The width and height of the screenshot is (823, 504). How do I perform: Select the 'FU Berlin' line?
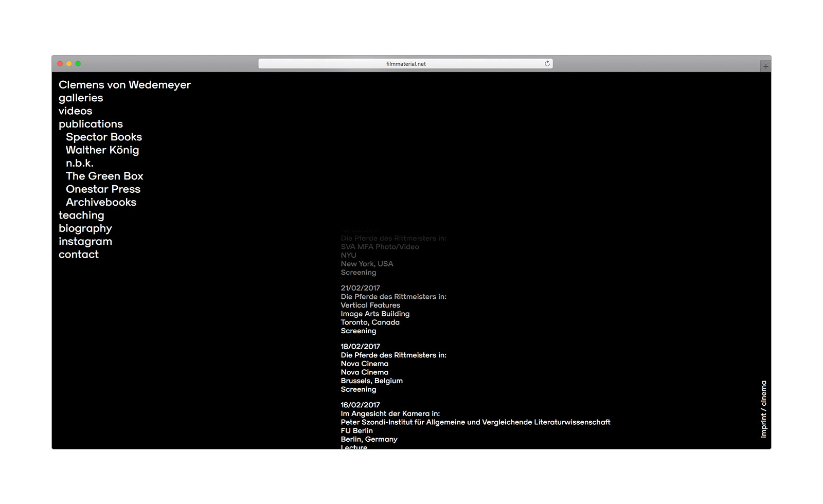pyautogui.click(x=356, y=431)
